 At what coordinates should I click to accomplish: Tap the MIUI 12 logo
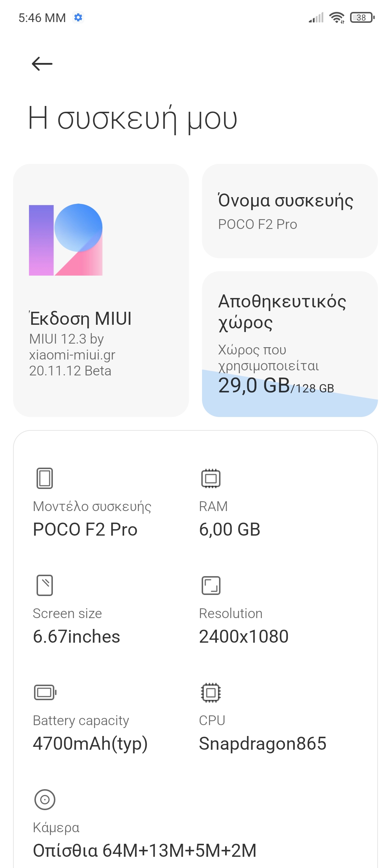coord(66,240)
